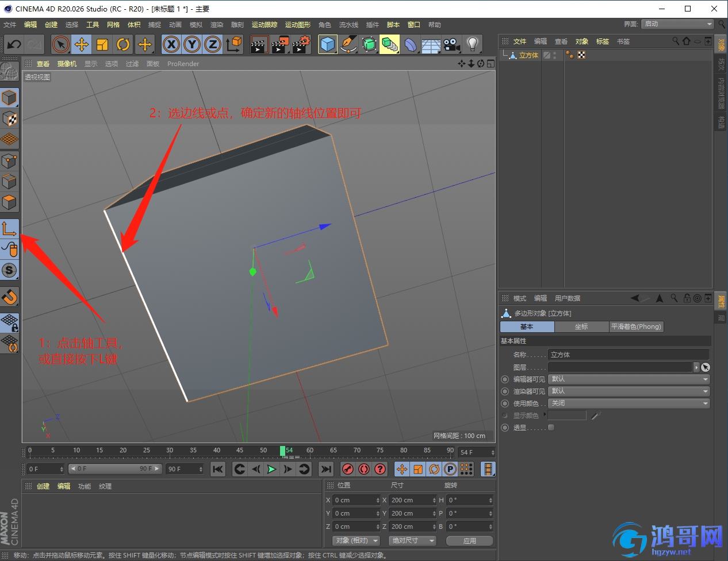
Task: Click the locked workplane icon
Action: pyautogui.click(x=9, y=323)
